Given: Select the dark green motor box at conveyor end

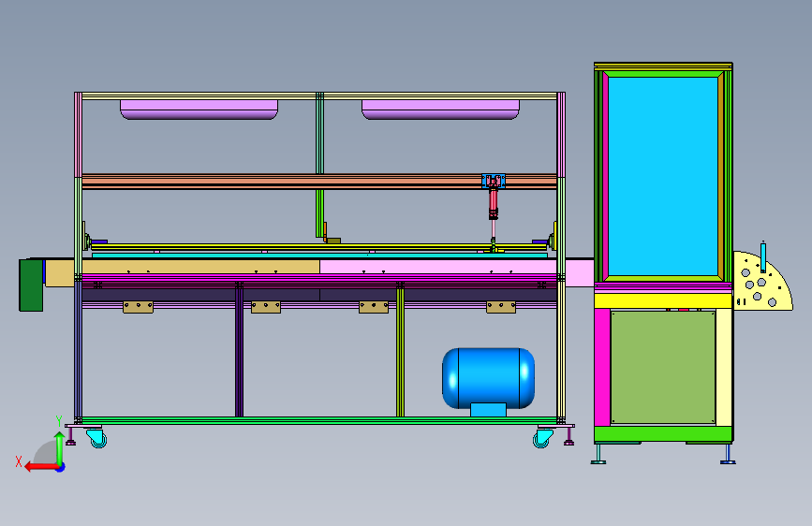Looking at the screenshot, I should click(x=31, y=285).
